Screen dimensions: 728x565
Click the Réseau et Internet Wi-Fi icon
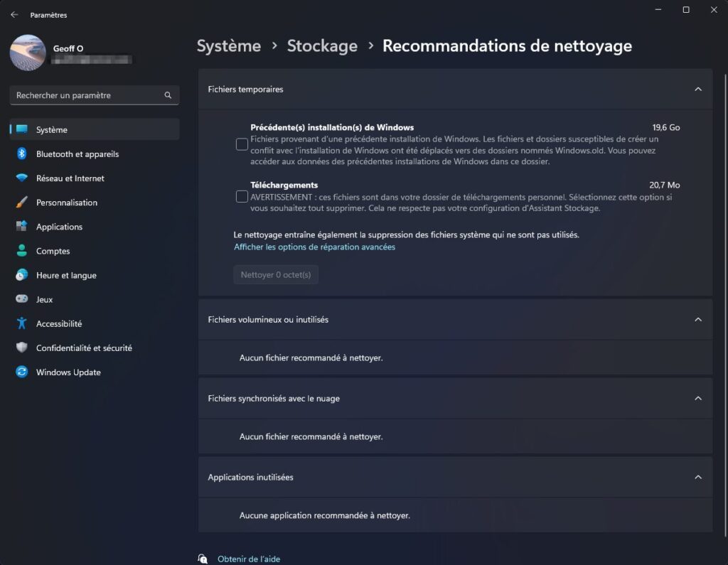click(x=22, y=178)
